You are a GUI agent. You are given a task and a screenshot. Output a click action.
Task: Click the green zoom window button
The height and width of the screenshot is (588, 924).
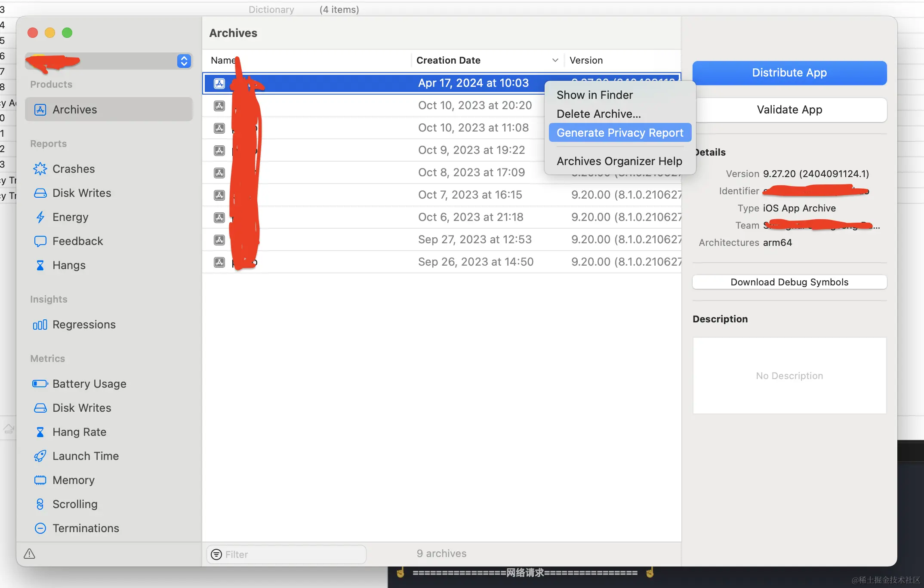[67, 33]
